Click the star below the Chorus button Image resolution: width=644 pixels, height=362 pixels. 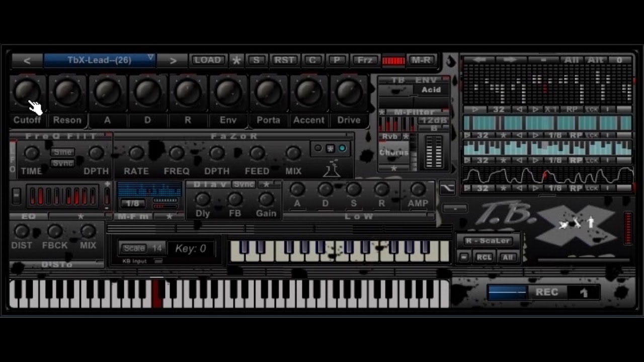394,168
